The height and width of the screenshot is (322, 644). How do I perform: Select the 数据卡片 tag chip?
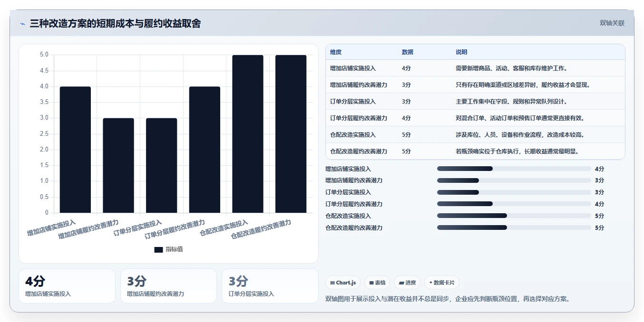[442, 283]
